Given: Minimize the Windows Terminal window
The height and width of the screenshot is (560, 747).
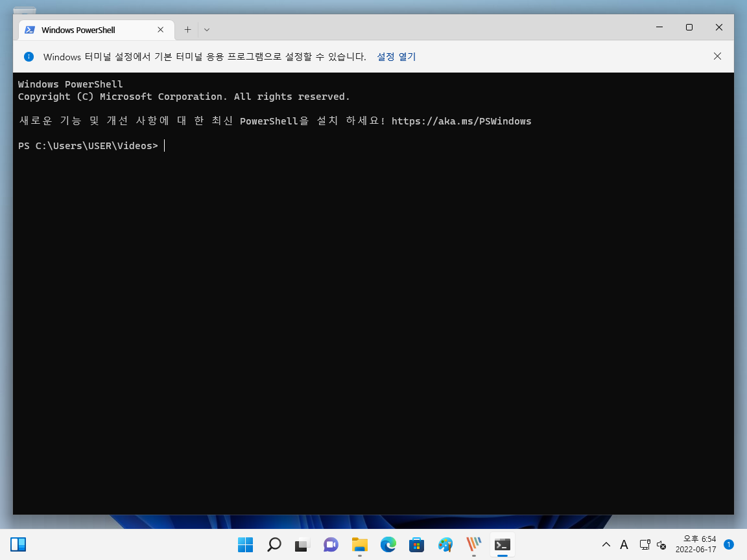Looking at the screenshot, I should pyautogui.click(x=659, y=27).
